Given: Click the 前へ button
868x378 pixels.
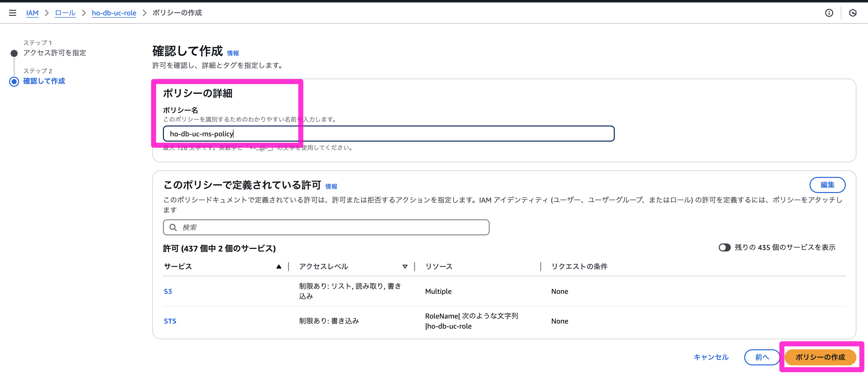Looking at the screenshot, I should [x=762, y=357].
